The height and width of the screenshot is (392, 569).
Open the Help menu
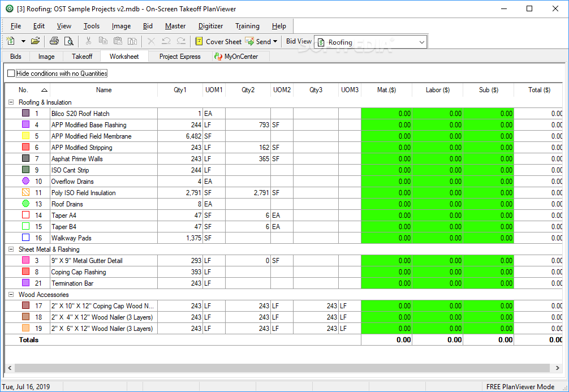tap(279, 26)
